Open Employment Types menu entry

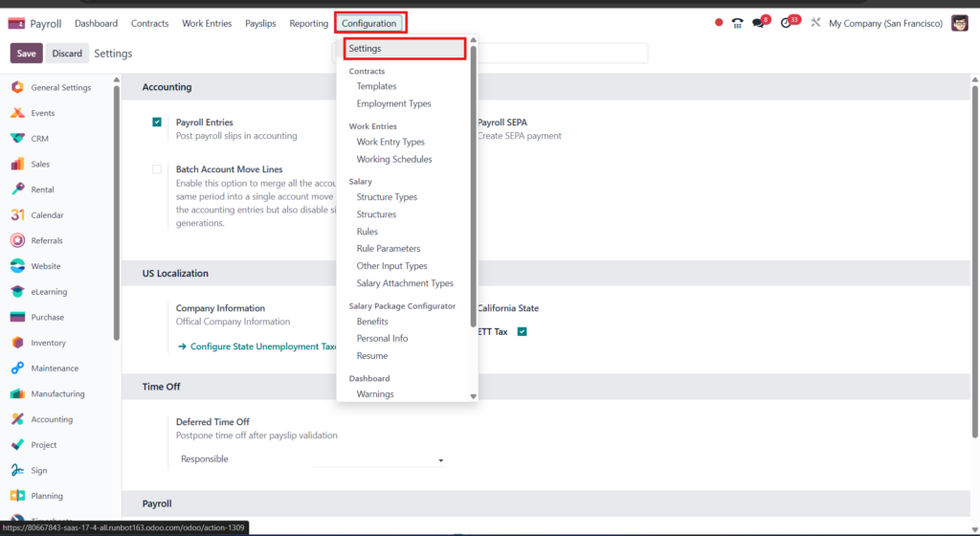[393, 103]
